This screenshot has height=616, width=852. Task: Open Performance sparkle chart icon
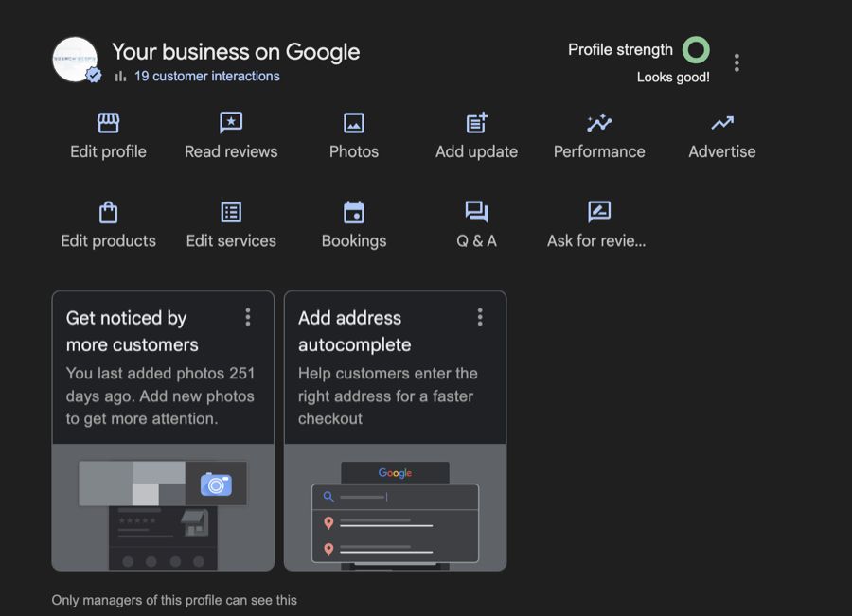pyautogui.click(x=599, y=123)
